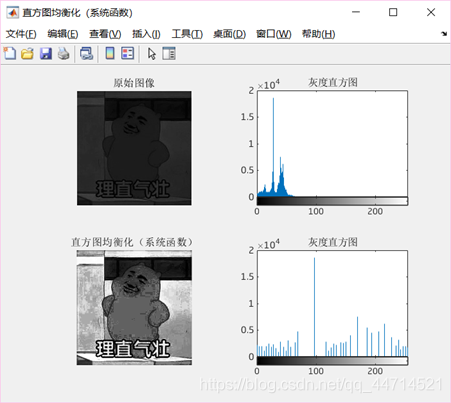
Task: Open the 工具(T) menu
Action: coord(187,34)
